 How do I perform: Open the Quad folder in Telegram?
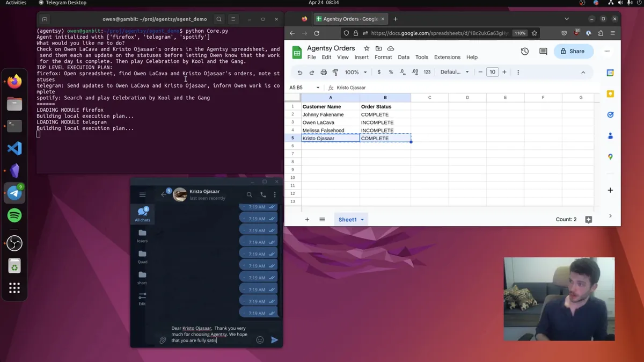tap(142, 256)
